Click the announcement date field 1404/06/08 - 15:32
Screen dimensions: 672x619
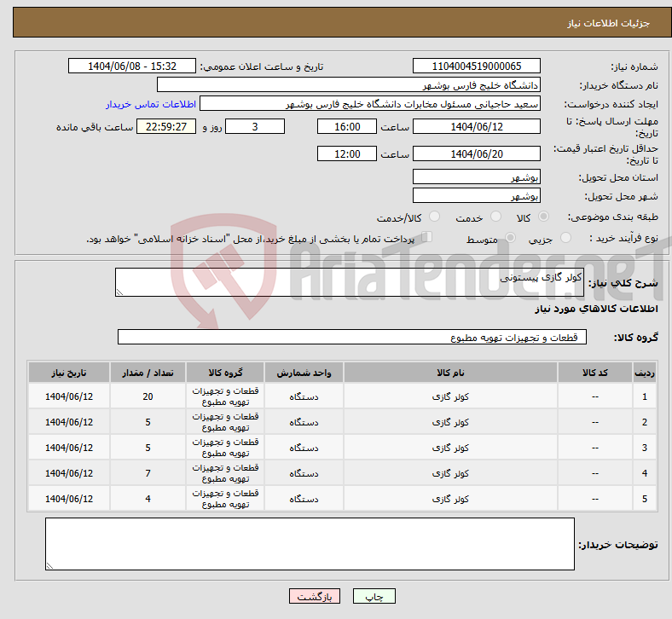(132, 66)
